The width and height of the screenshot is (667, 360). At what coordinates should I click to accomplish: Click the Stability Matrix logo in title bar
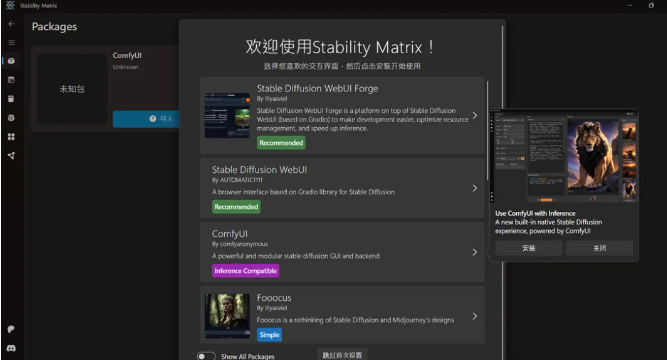tap(10, 5)
